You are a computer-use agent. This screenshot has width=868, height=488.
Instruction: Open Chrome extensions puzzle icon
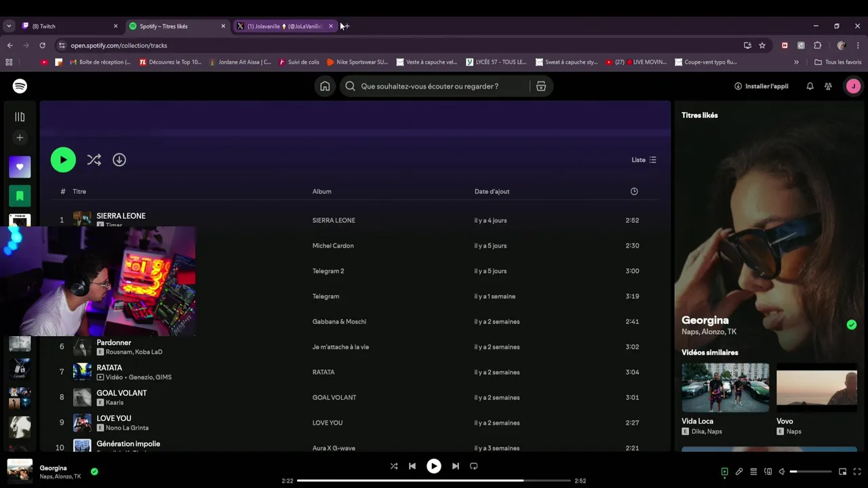818,45
